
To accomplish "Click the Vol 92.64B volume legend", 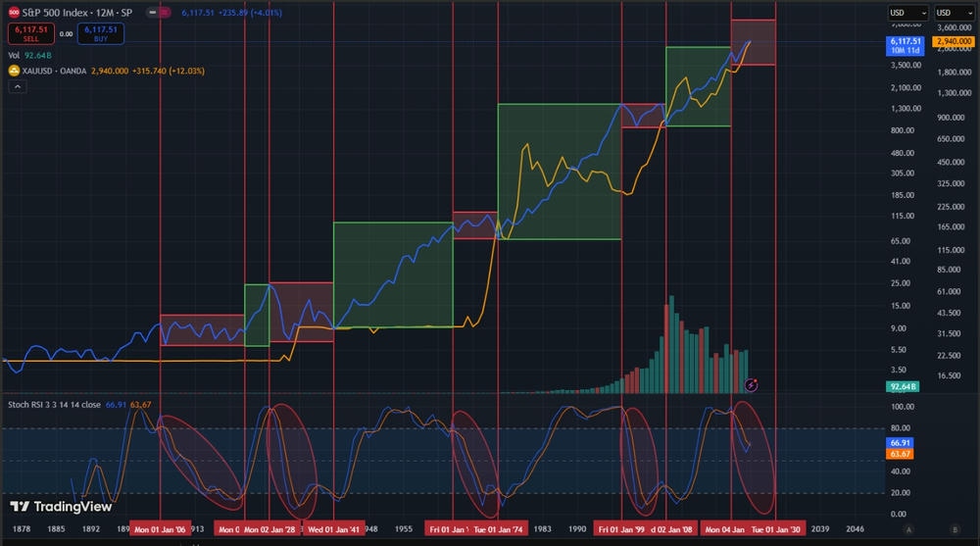I will click(x=29, y=56).
